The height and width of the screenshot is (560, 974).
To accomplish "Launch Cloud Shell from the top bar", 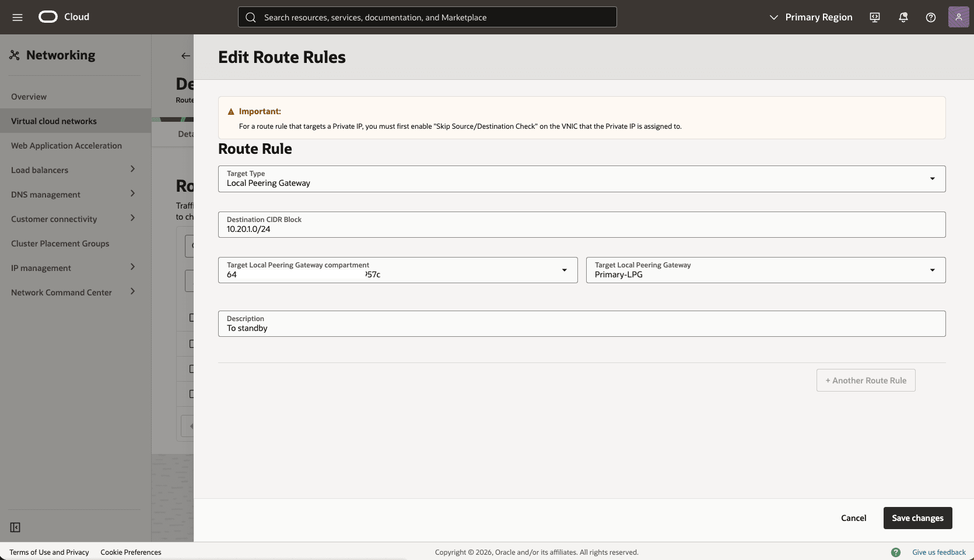I will pos(874,17).
